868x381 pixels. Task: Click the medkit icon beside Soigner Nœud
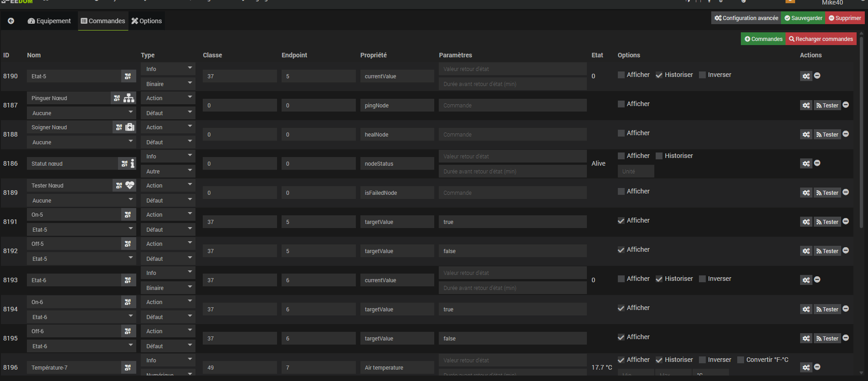(130, 127)
